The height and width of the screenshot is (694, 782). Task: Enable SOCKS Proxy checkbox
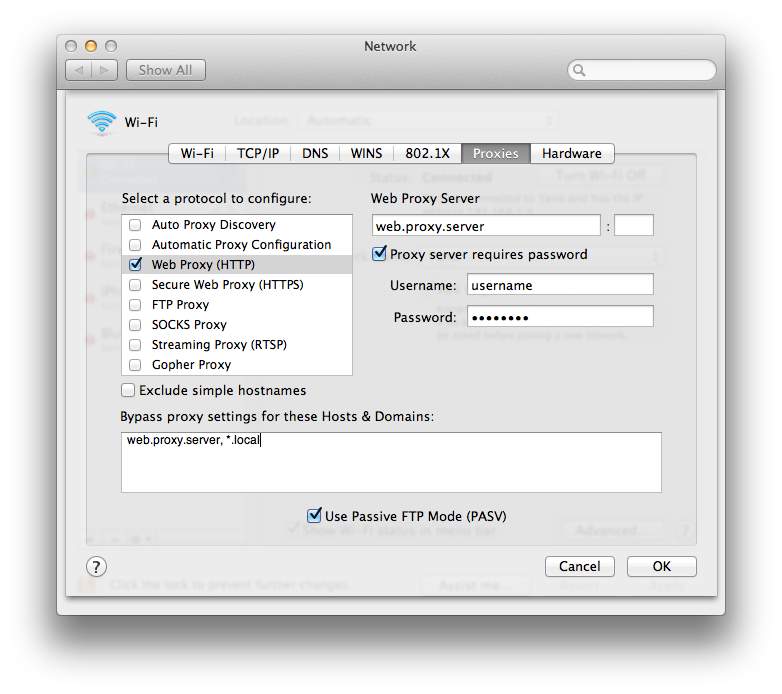[135, 325]
